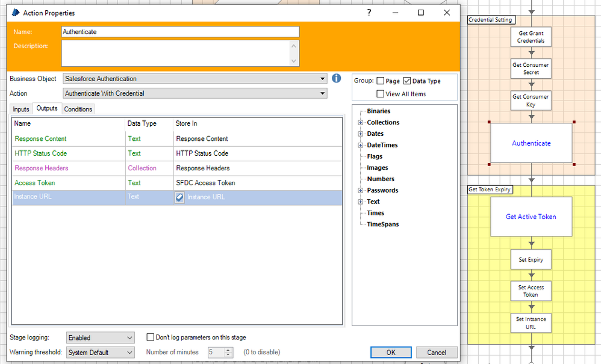Switch to the Conditions tab
The width and height of the screenshot is (601, 364).
78,109
